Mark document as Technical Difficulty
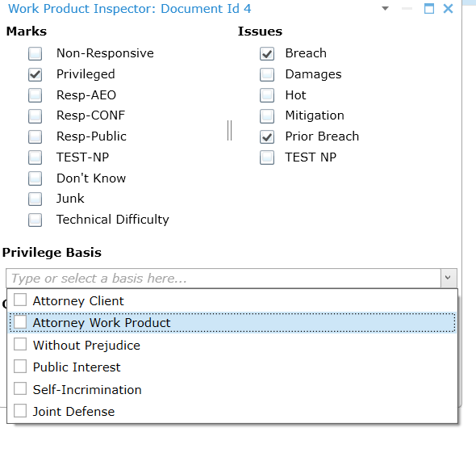 click(35, 220)
